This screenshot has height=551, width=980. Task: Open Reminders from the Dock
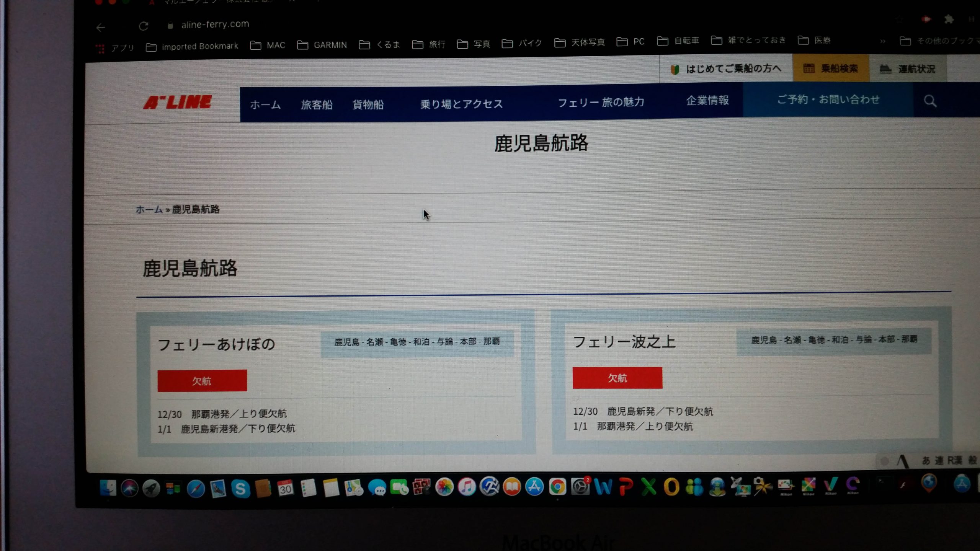[308, 488]
